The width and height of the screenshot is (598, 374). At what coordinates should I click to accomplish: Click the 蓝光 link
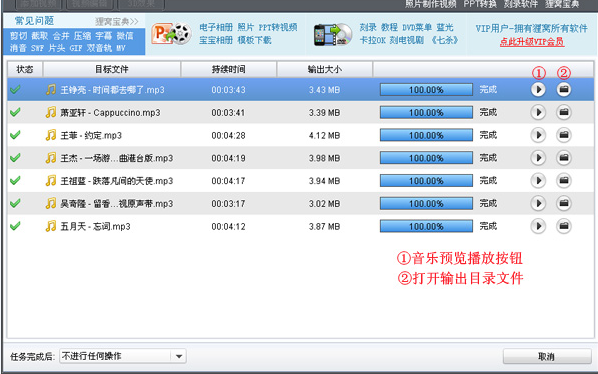click(x=445, y=27)
